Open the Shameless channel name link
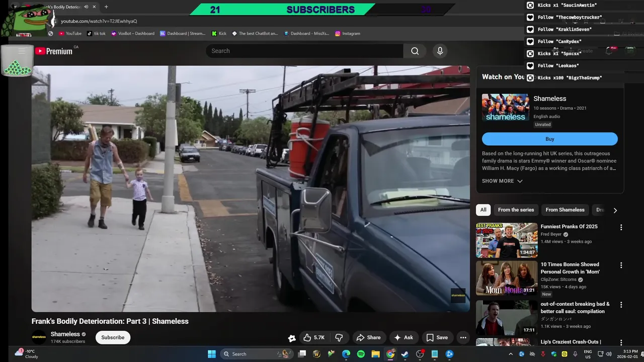 (65, 334)
